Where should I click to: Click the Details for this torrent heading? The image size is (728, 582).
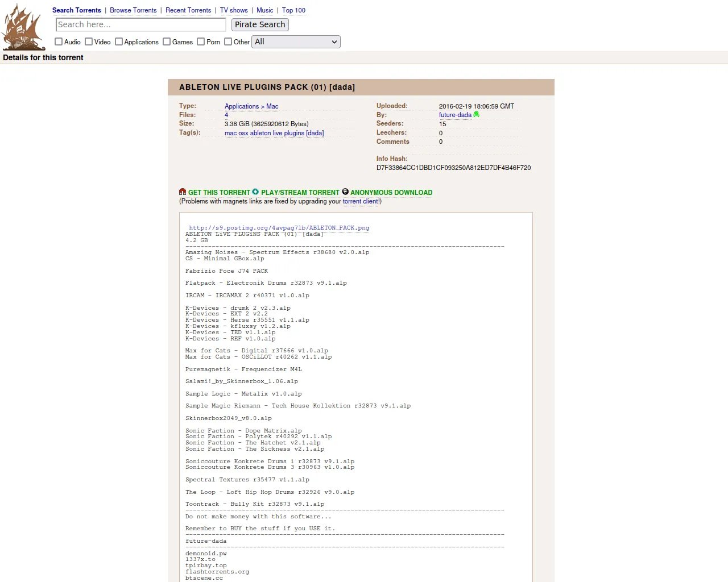click(x=43, y=57)
